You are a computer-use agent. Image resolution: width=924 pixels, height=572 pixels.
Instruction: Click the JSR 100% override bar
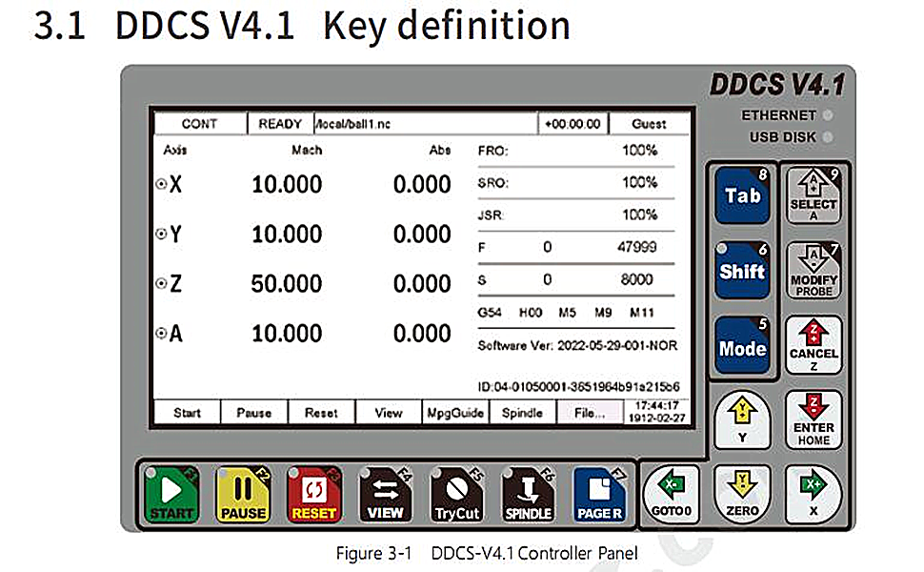pos(575,215)
